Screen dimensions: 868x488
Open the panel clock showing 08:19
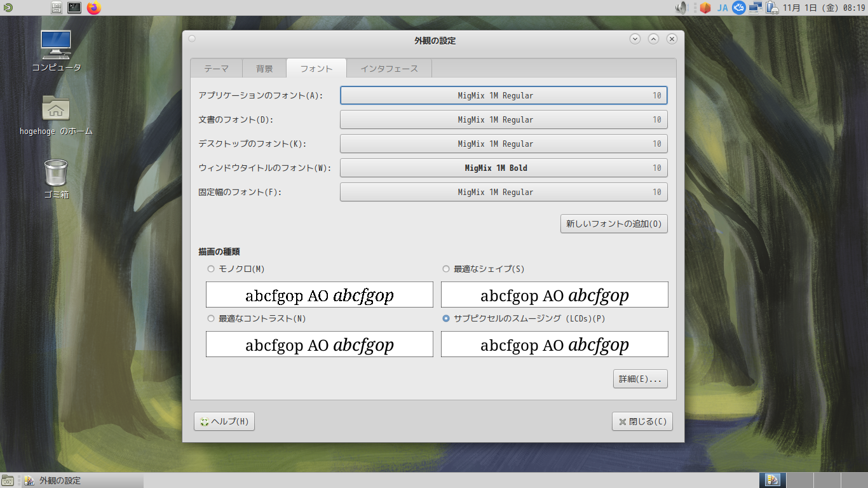824,8
